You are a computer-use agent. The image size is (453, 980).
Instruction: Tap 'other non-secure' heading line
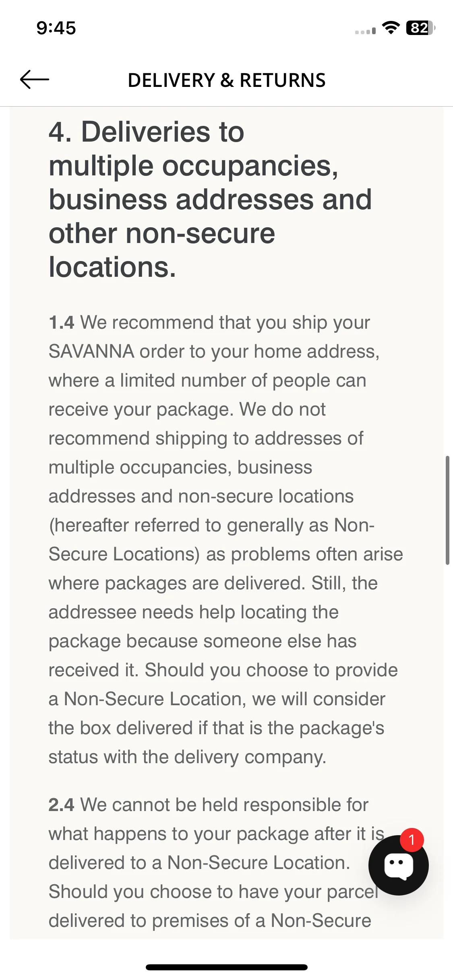161,233
